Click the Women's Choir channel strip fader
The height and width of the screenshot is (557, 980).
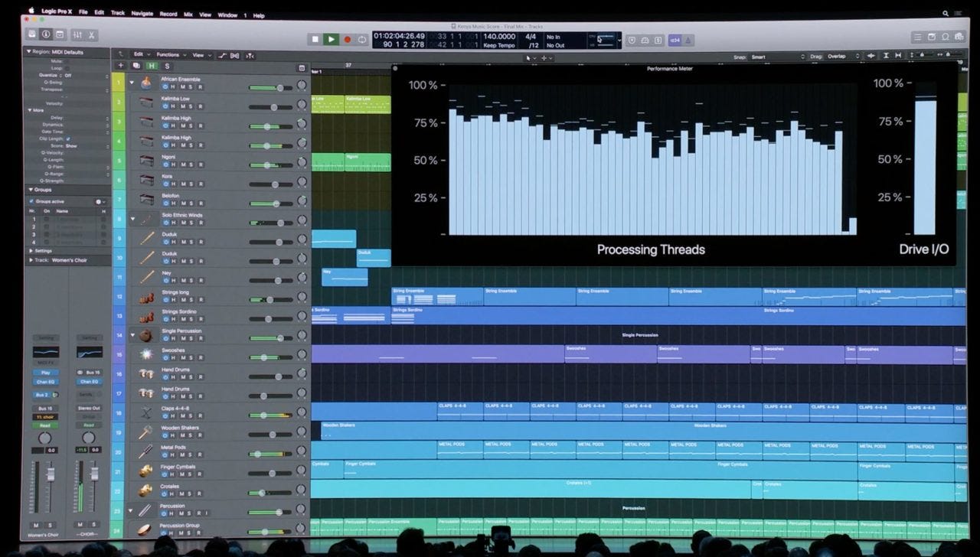pos(51,474)
